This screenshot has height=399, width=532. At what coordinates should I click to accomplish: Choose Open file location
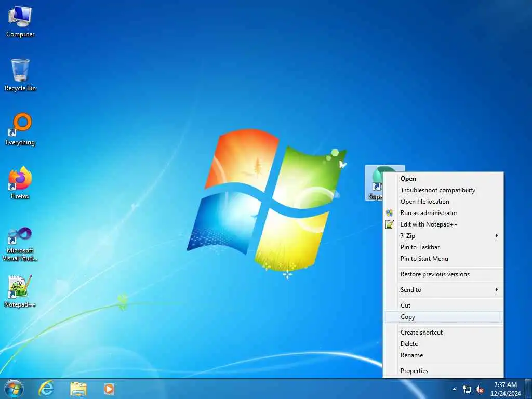tap(443, 202)
